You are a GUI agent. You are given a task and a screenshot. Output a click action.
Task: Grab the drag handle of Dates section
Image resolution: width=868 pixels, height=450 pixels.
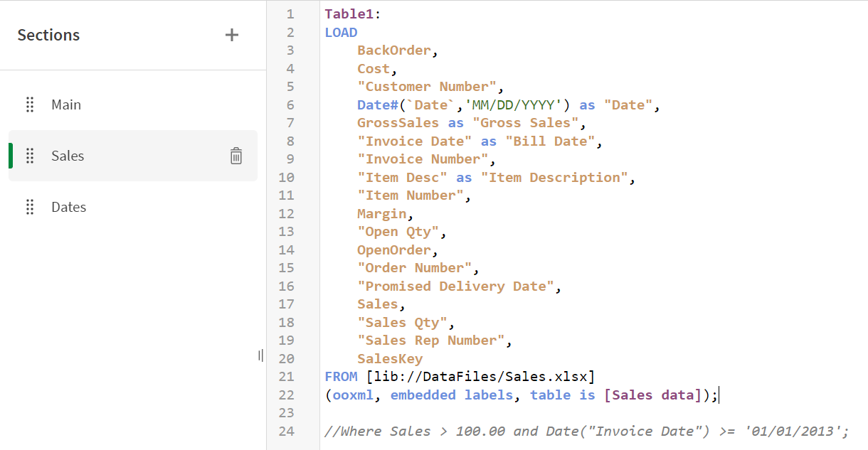point(30,207)
